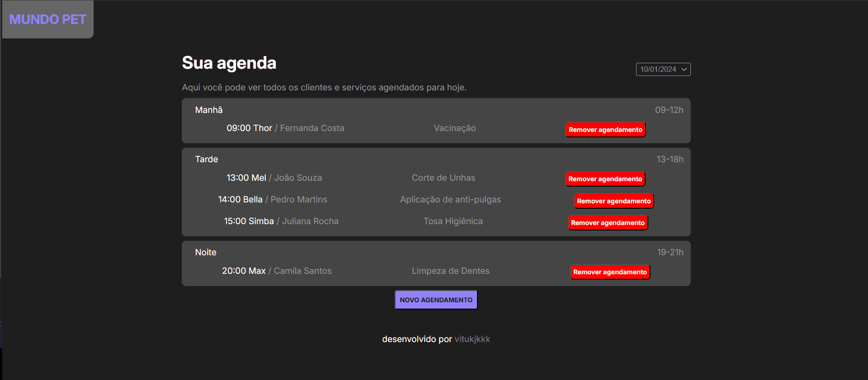Select the João Souza client name

tap(298, 178)
